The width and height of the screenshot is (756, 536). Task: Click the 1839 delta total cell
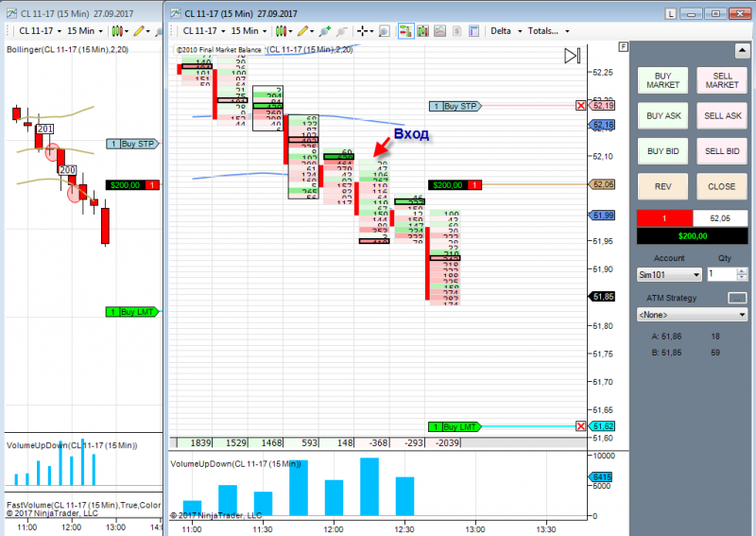click(x=196, y=442)
